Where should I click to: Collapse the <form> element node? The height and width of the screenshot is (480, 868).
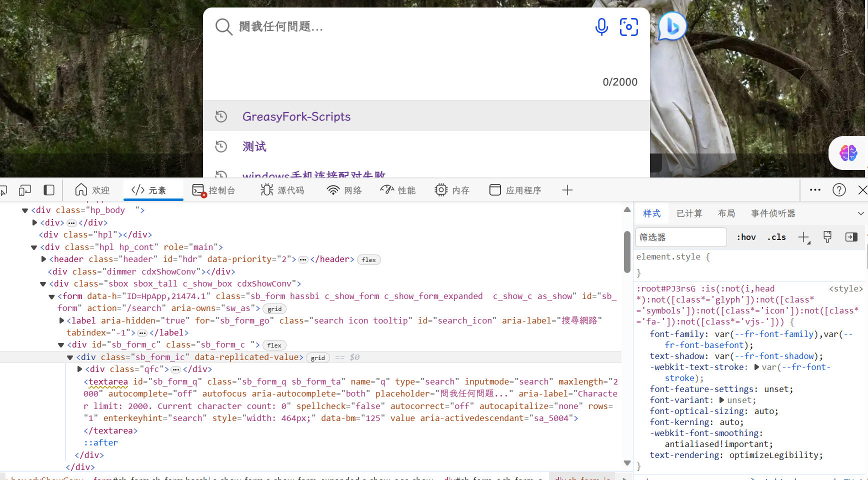click(51, 296)
